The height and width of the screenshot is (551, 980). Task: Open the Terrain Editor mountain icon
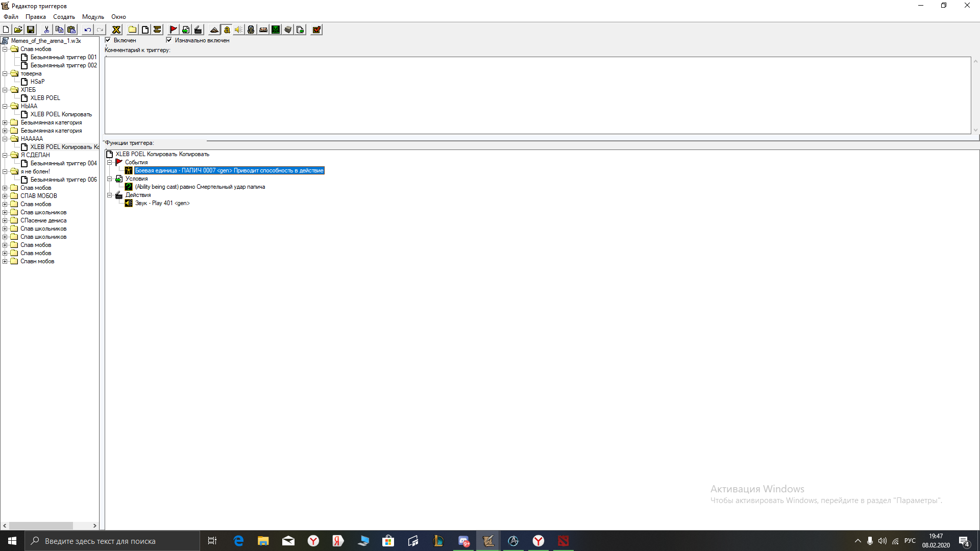tap(214, 30)
